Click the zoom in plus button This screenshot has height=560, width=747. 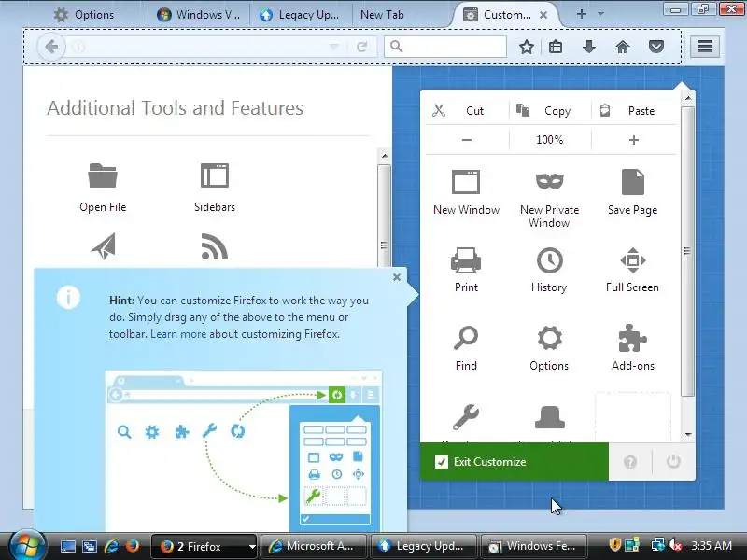(634, 139)
